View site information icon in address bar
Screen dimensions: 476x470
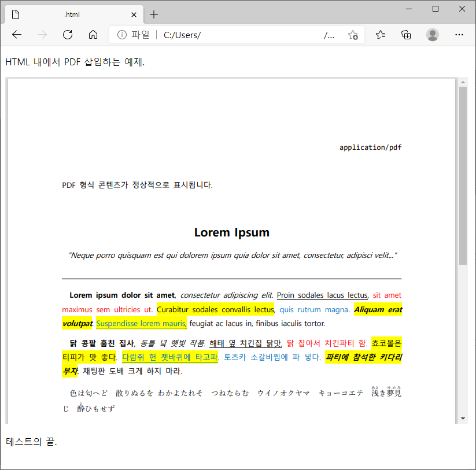pyautogui.click(x=121, y=35)
